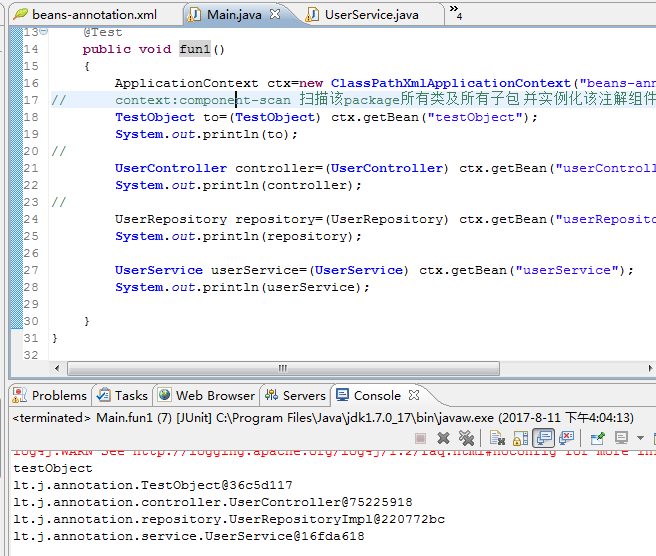Click console output line UserRepositoryImpl@220772bc
Viewport: 656px width, 556px height.
229,519
